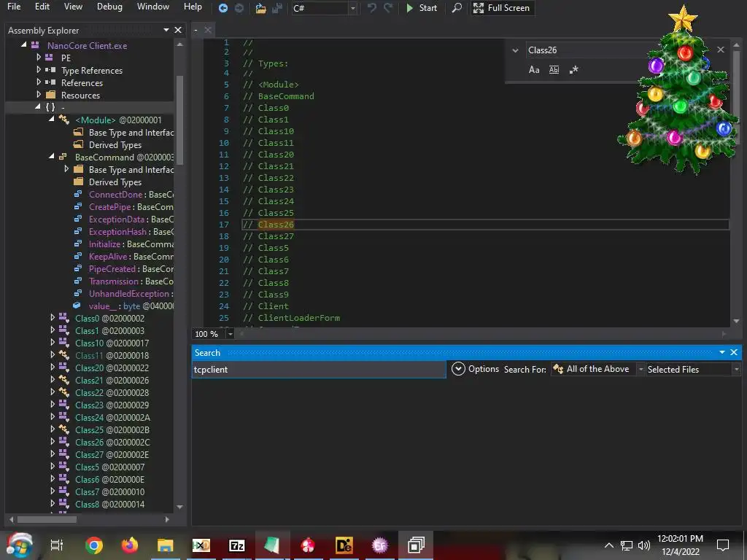Open the Window menu

click(153, 7)
